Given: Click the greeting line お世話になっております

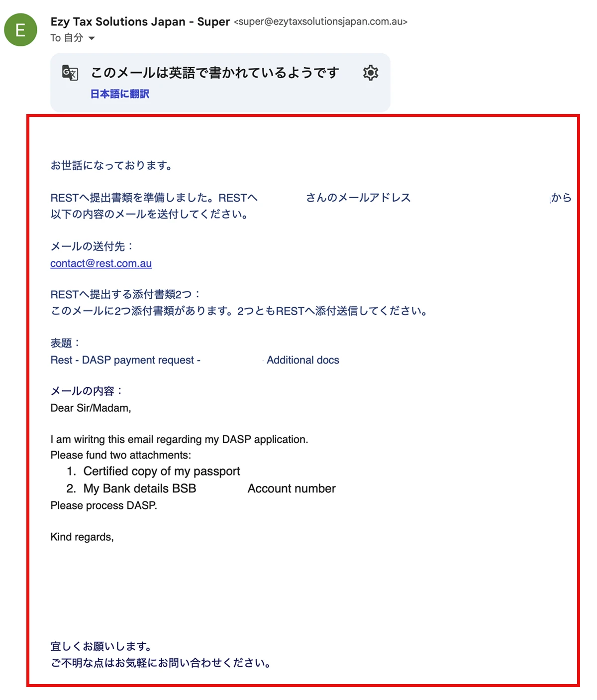Looking at the screenshot, I should [111, 165].
